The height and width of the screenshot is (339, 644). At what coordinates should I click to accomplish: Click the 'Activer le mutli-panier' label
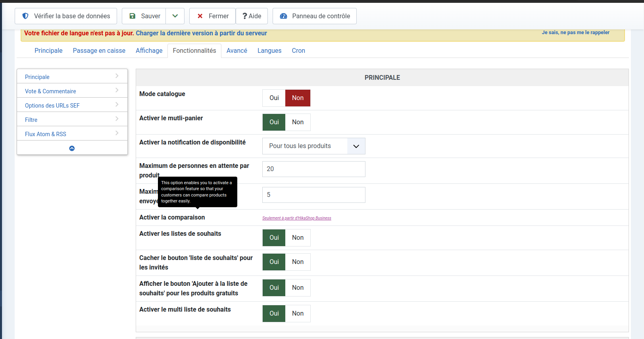click(x=171, y=118)
